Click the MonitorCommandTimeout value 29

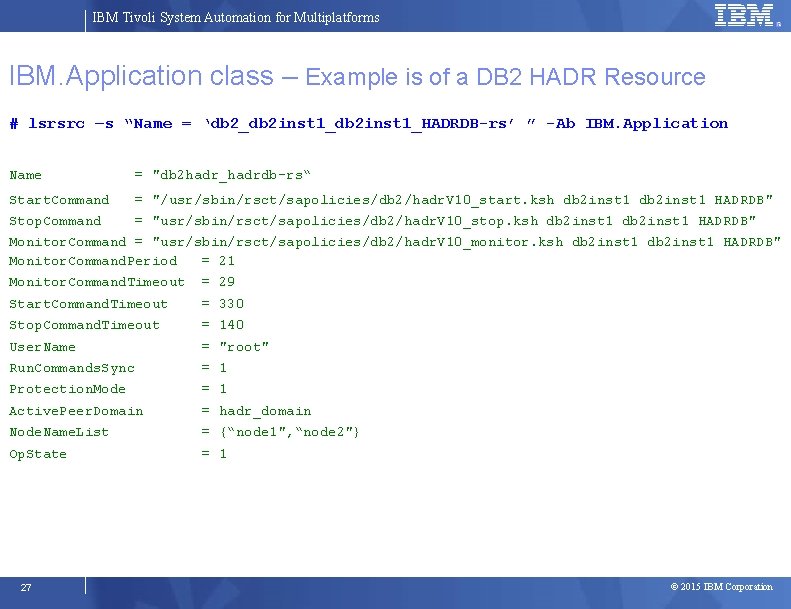[227, 282]
